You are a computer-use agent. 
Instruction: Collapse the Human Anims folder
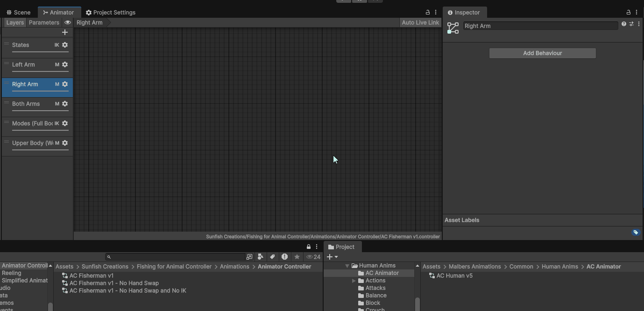(347, 266)
